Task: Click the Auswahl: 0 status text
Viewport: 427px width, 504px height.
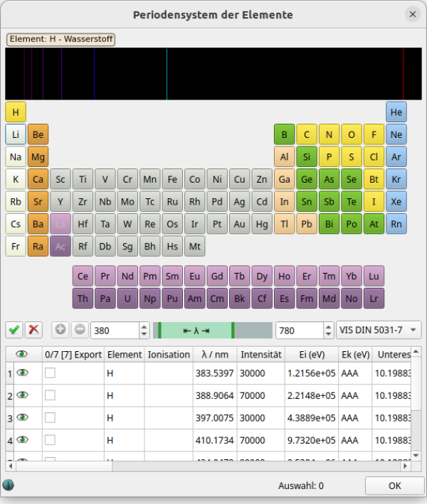Action: pyautogui.click(x=301, y=486)
